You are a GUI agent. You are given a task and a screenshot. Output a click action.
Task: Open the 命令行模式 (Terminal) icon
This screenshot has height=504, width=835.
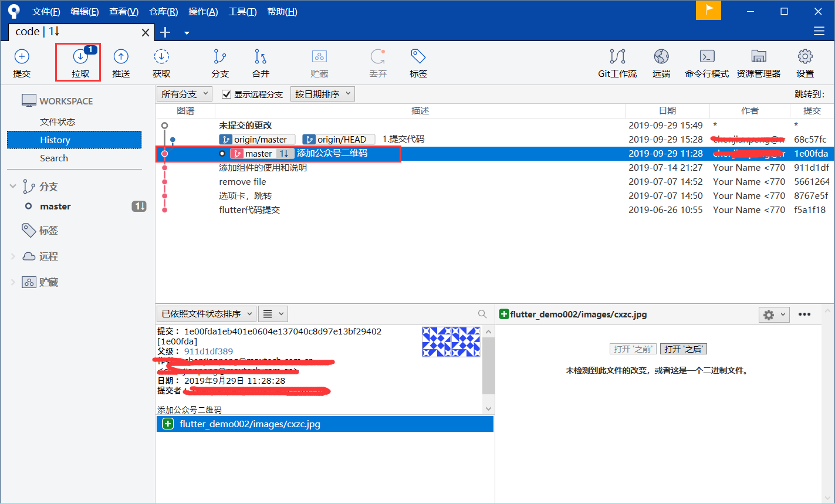706,62
